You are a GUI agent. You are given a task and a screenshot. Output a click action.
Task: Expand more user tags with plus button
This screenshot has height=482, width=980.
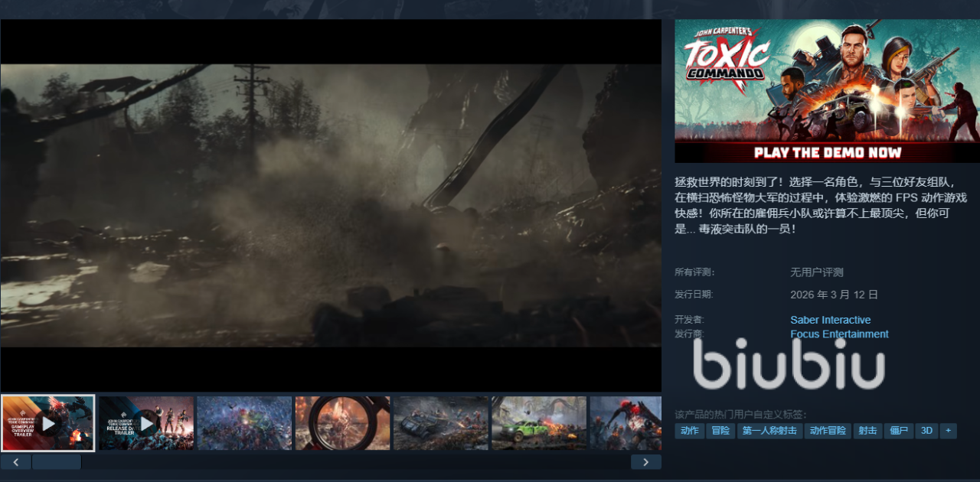[x=948, y=431]
